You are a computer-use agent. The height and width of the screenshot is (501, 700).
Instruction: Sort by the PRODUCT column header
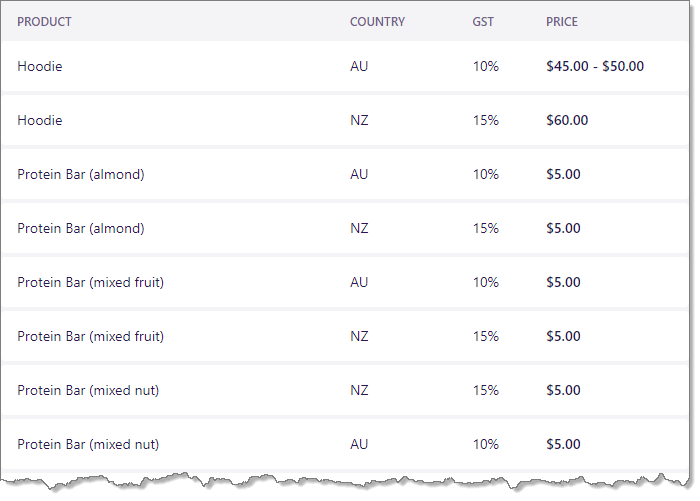click(x=44, y=22)
